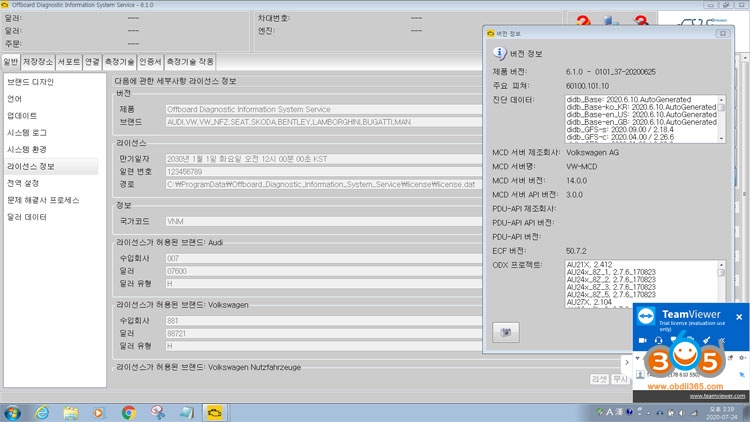Choose 시스템 로그 from the sidebar

[x=26, y=132]
